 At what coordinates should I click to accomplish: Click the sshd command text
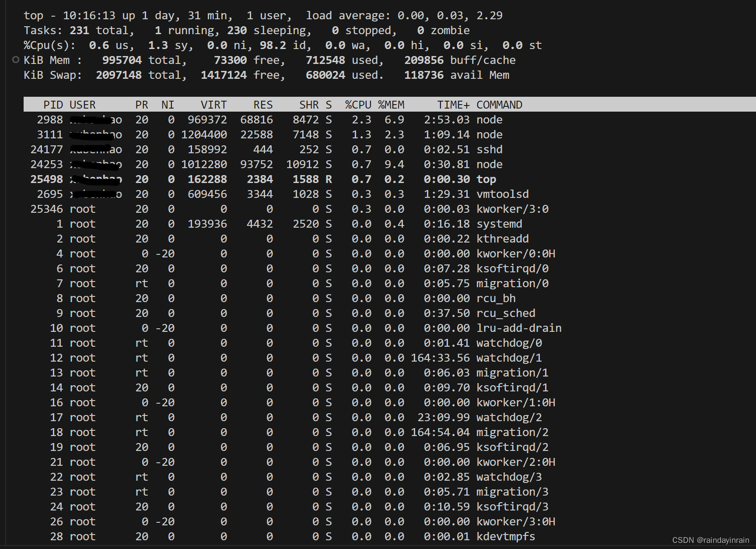[x=490, y=150]
